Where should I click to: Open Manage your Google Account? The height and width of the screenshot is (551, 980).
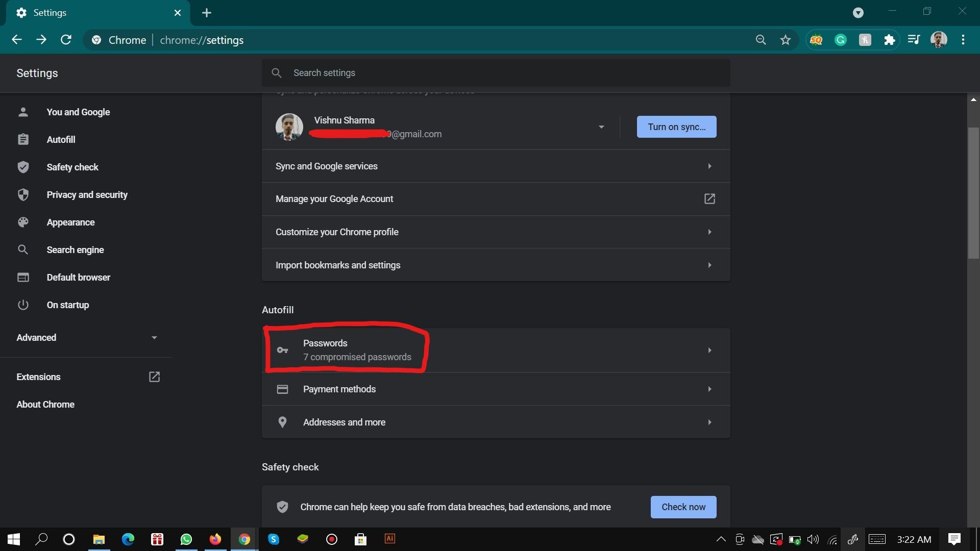[496, 199]
